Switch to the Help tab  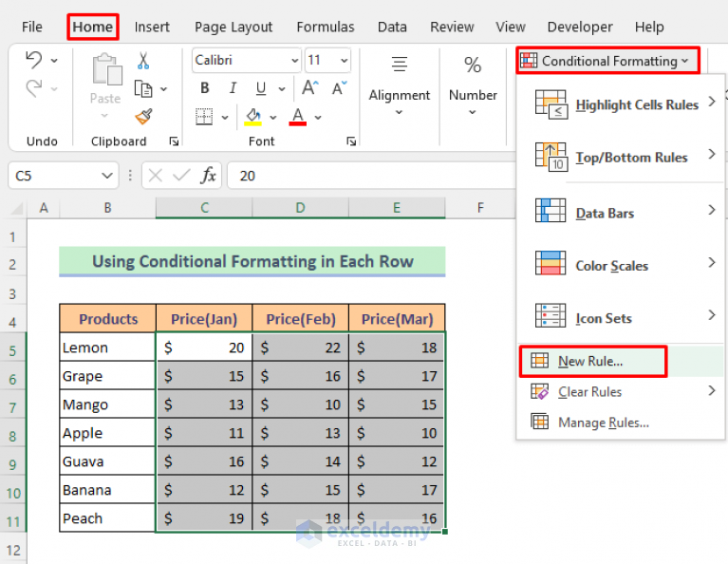pos(649,27)
